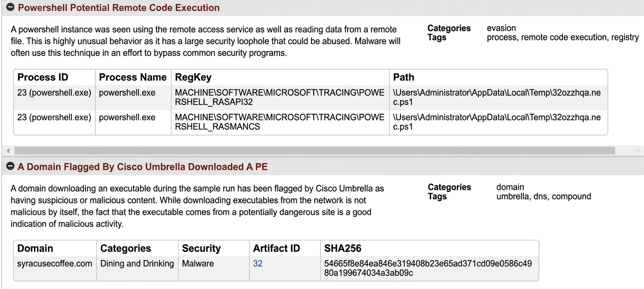Click the Malware security cell
This screenshot has height=289, width=644.
pyautogui.click(x=198, y=264)
